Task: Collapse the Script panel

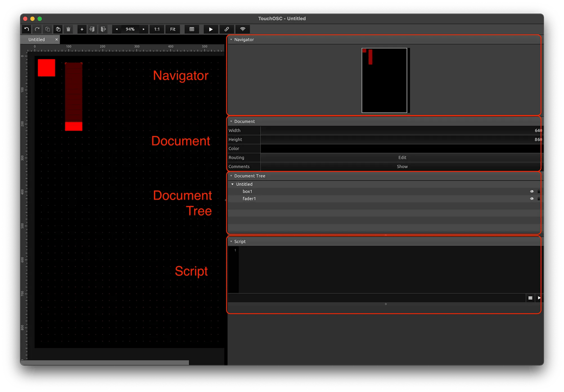Action: (x=231, y=241)
